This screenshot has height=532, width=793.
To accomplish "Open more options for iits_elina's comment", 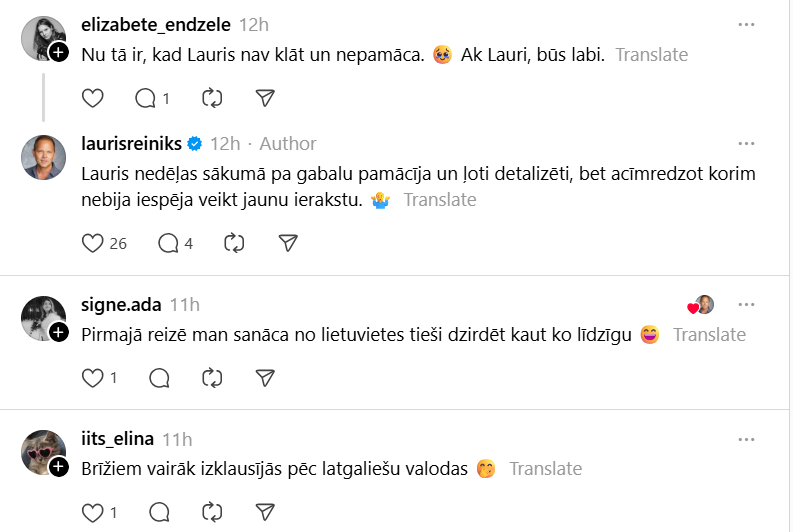I will pyautogui.click(x=746, y=439).
